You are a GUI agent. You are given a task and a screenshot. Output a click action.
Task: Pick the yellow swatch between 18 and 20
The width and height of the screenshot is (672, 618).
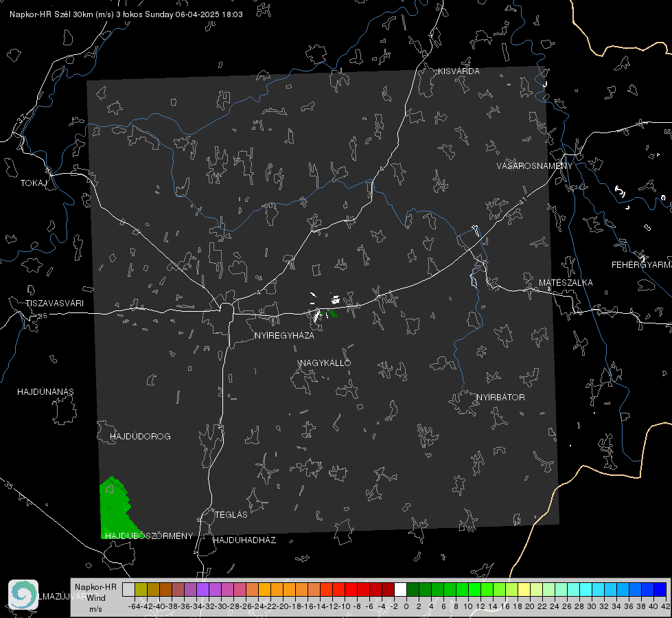pyautogui.click(x=524, y=589)
